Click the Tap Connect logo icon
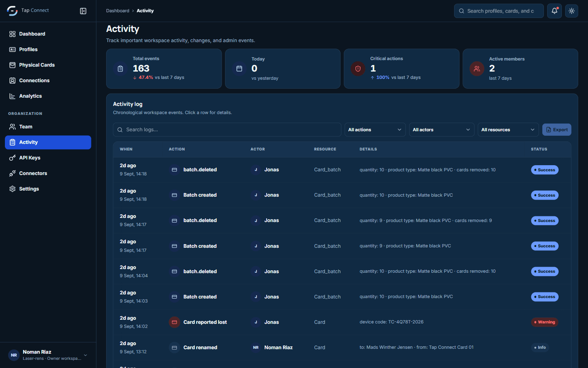Viewport: 588px width, 368px height. pyautogui.click(x=12, y=11)
